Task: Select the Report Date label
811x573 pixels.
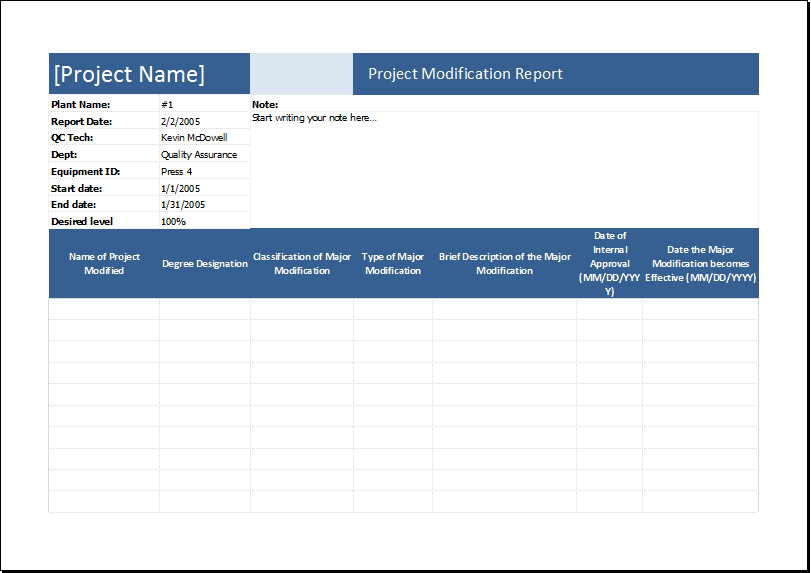Action: coord(81,122)
